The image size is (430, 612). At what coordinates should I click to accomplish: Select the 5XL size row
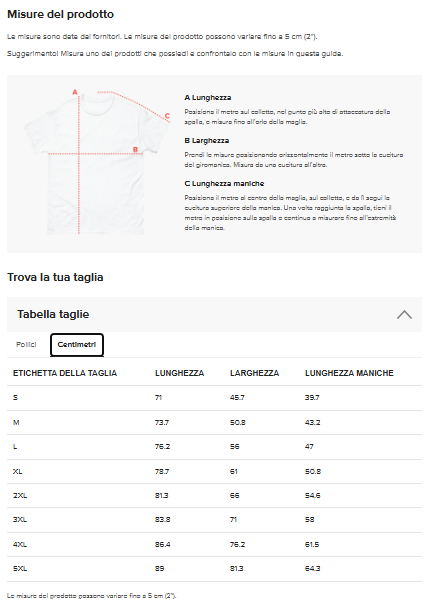[x=214, y=569]
